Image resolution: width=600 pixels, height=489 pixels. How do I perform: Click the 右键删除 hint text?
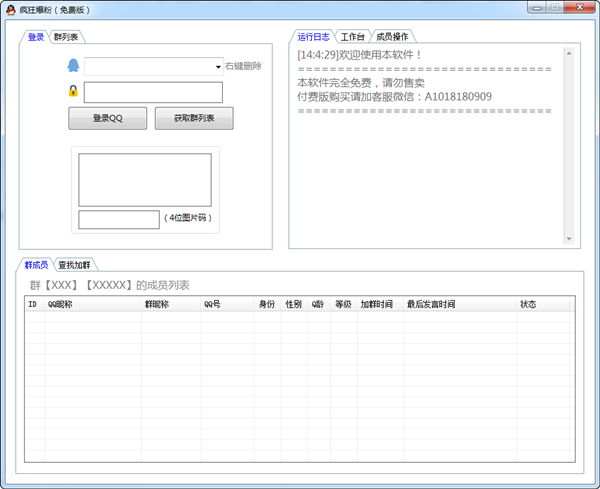click(243, 66)
